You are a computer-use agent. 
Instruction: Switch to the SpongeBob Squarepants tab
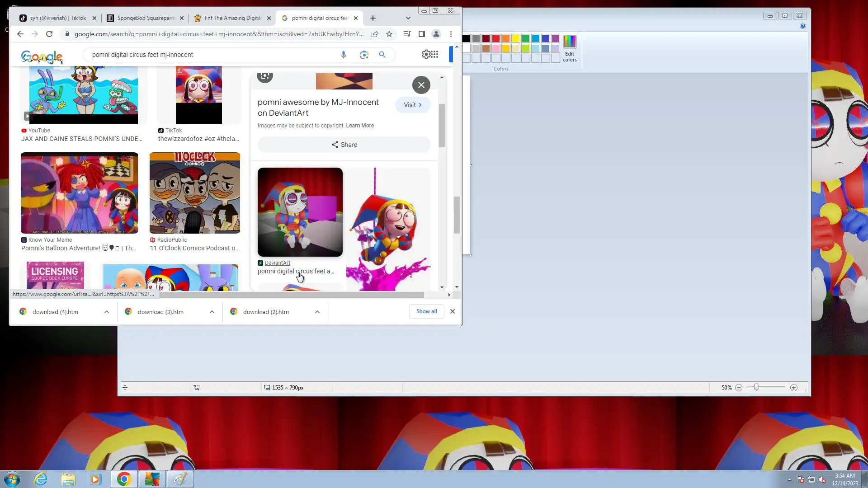tap(146, 18)
